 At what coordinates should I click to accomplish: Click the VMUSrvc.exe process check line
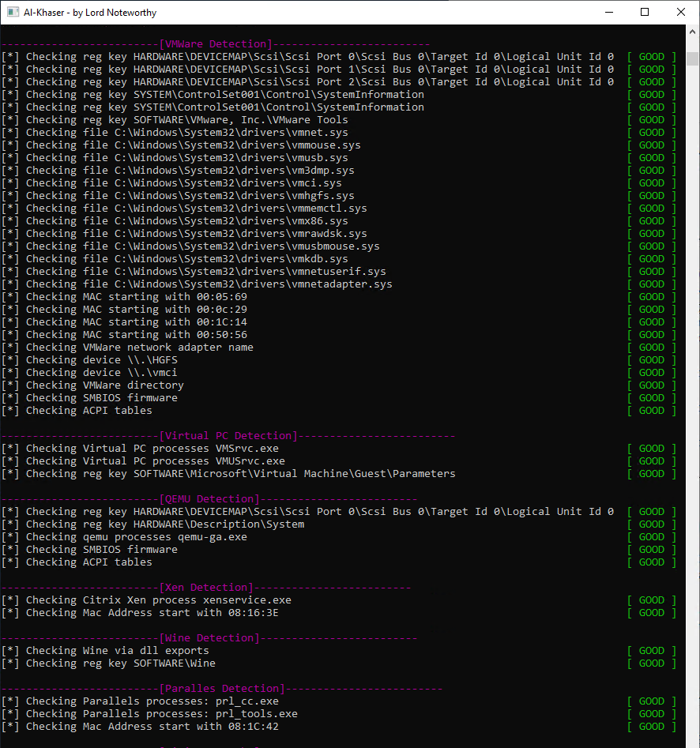[x=143, y=461]
